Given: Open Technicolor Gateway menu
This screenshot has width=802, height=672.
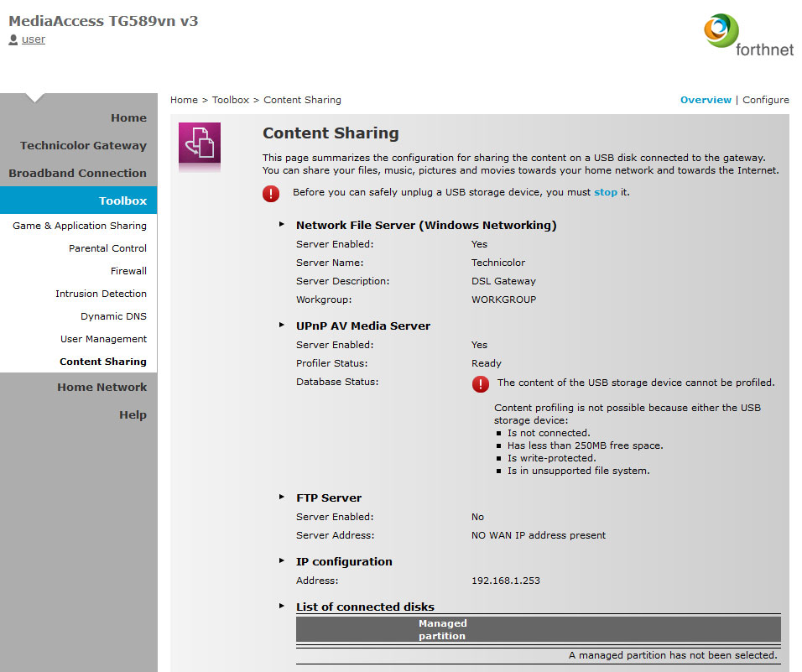Looking at the screenshot, I should click(83, 145).
